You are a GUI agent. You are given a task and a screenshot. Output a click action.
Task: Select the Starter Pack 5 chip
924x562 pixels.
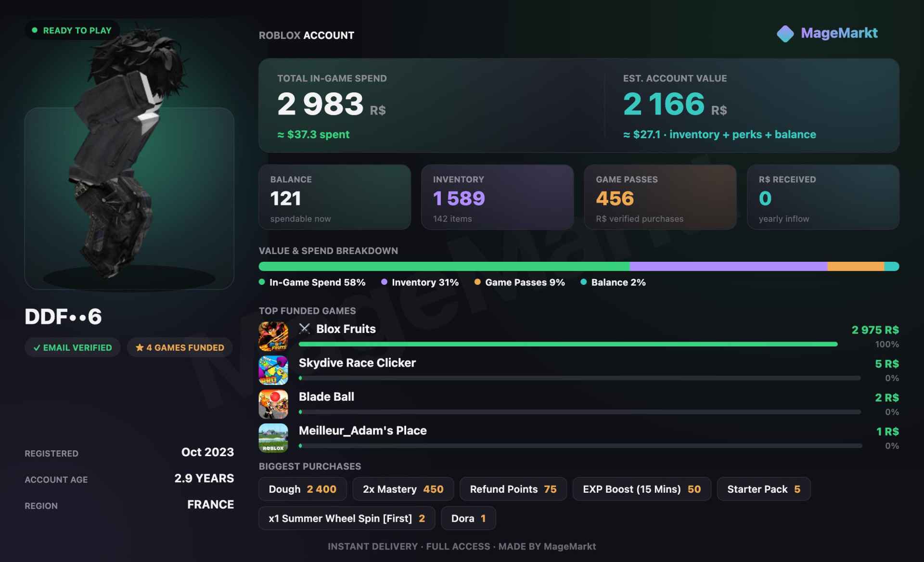764,489
